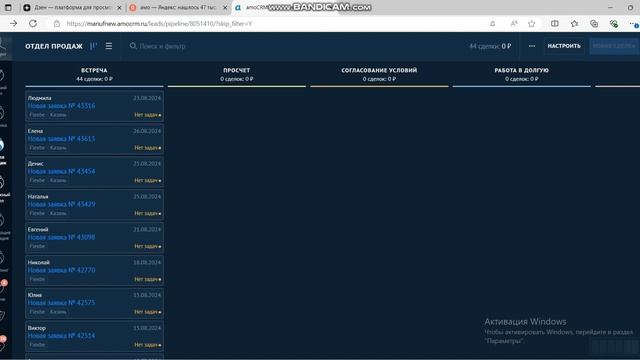Click date 18.08.2024 on Николай's card
Image resolution: width=640 pixels, height=360 pixels.
click(x=147, y=262)
